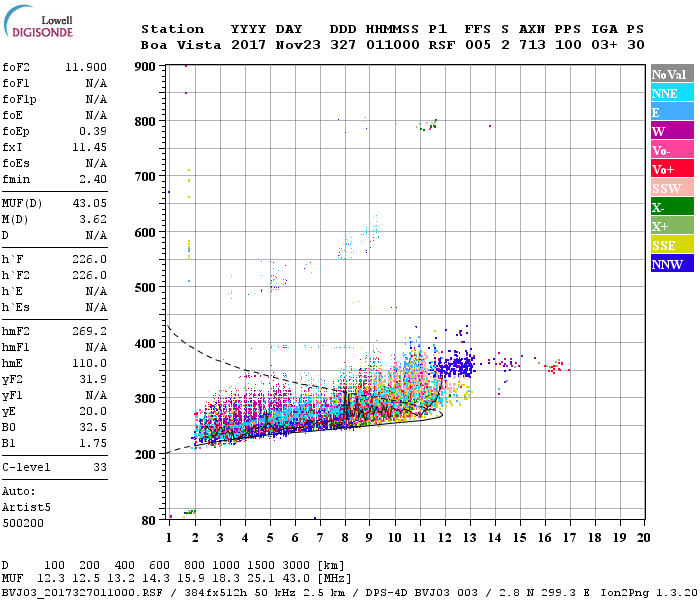Click the 12 MHz frequency axis label

[445, 538]
